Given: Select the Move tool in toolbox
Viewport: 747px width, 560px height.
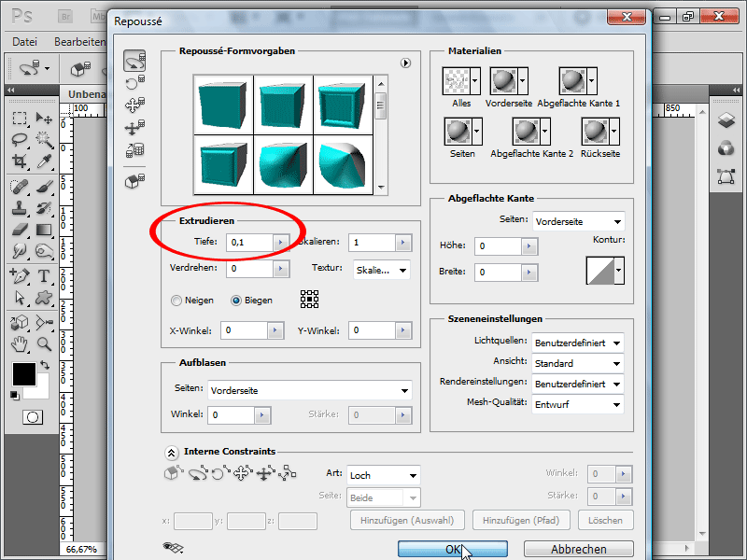Looking at the screenshot, I should coord(44,118).
